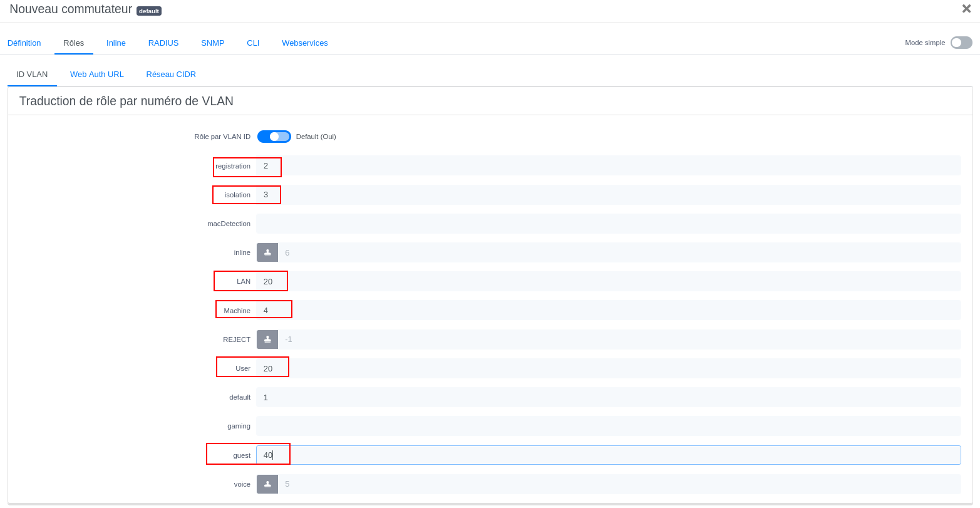Focus the empty gaming VLAN field
Image resolution: width=980 pixels, height=508 pixels.
[609, 426]
